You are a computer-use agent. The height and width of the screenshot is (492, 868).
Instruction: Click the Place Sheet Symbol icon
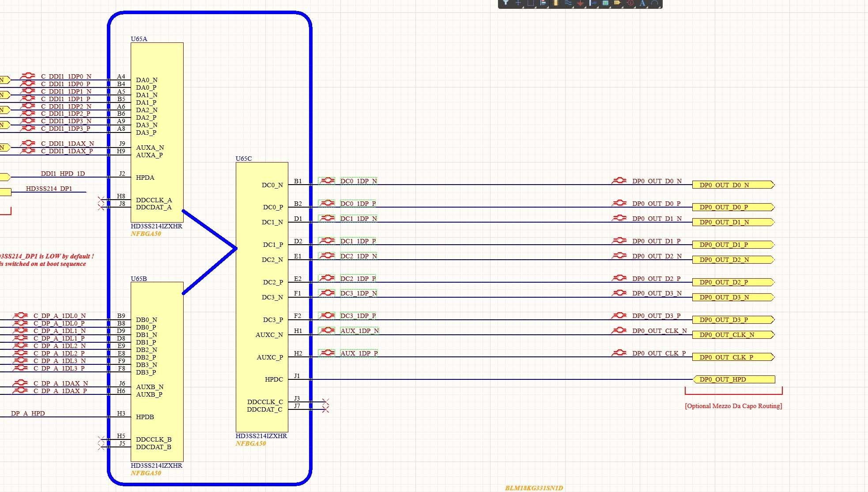pyautogui.click(x=605, y=3)
